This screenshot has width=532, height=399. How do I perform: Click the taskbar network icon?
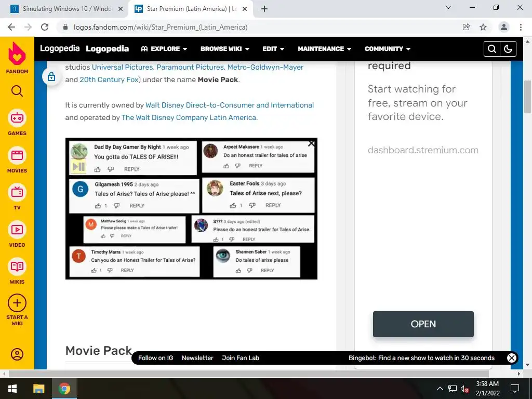(453, 389)
